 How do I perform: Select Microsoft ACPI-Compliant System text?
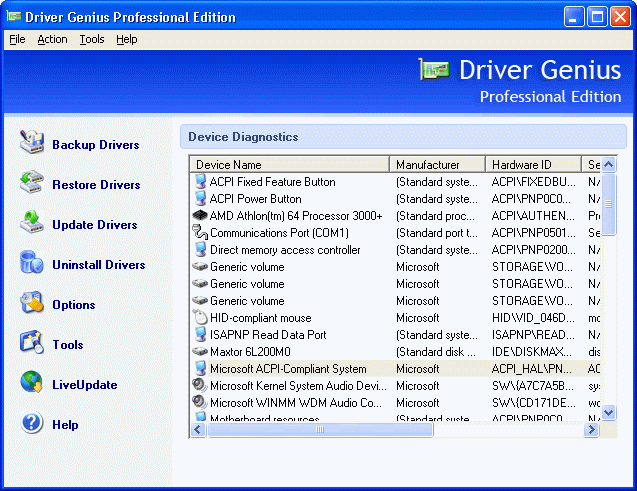point(288,369)
